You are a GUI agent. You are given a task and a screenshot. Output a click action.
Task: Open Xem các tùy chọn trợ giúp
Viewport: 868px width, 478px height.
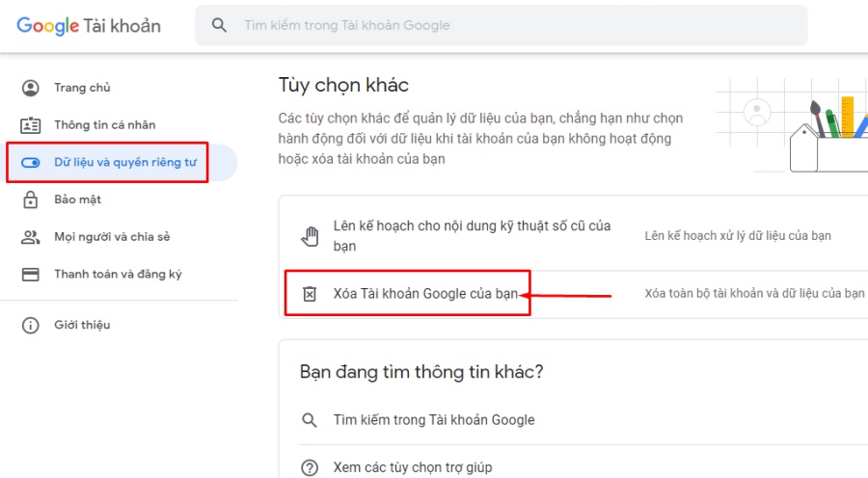[x=412, y=467]
